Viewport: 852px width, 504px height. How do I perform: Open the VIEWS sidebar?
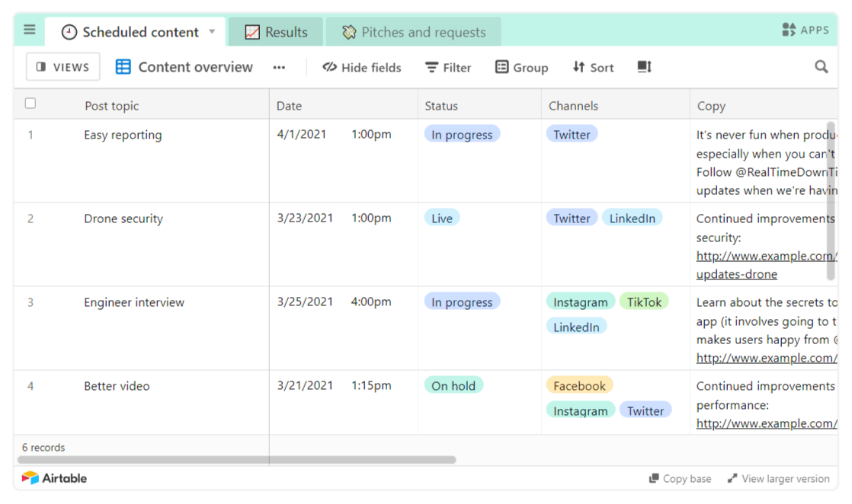click(x=62, y=67)
